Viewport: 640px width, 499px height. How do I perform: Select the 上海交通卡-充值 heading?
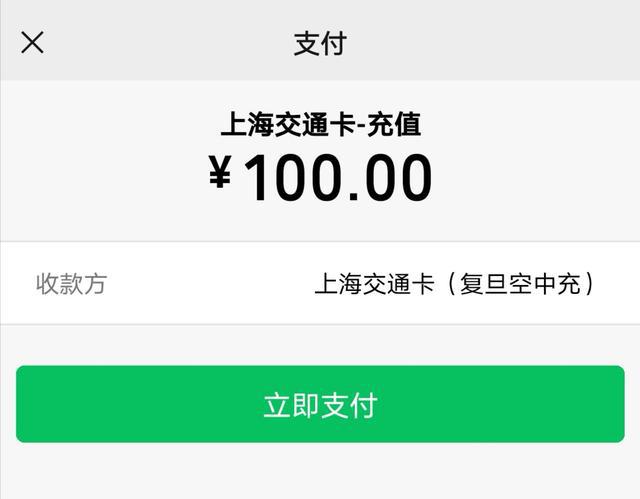coord(320,125)
